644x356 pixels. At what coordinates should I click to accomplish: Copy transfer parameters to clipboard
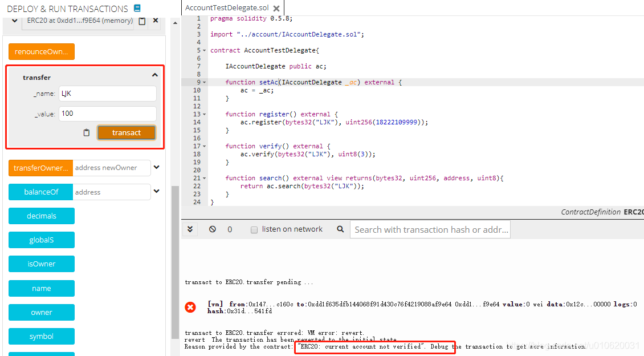coord(86,132)
